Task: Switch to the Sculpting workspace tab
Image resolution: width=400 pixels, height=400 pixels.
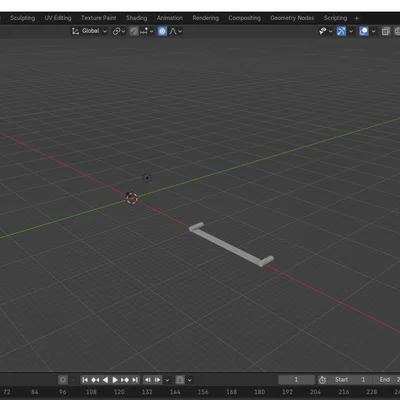Action: [22, 18]
